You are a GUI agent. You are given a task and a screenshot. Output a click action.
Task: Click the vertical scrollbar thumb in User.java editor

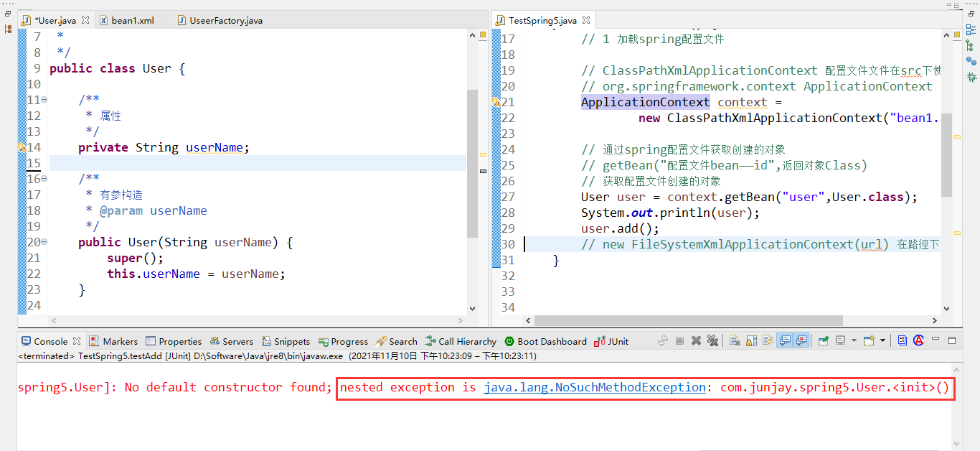point(472,164)
